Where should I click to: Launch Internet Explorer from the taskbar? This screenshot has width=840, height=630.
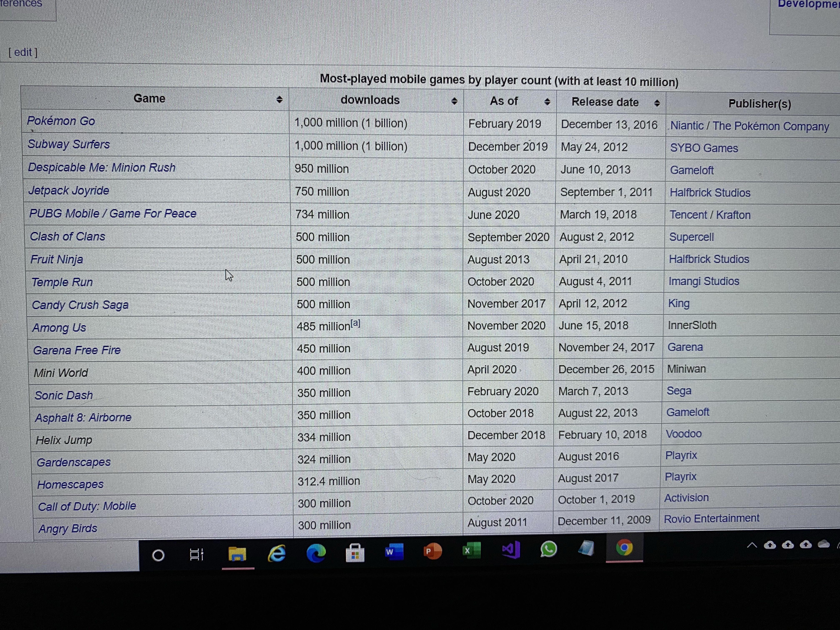point(277,553)
